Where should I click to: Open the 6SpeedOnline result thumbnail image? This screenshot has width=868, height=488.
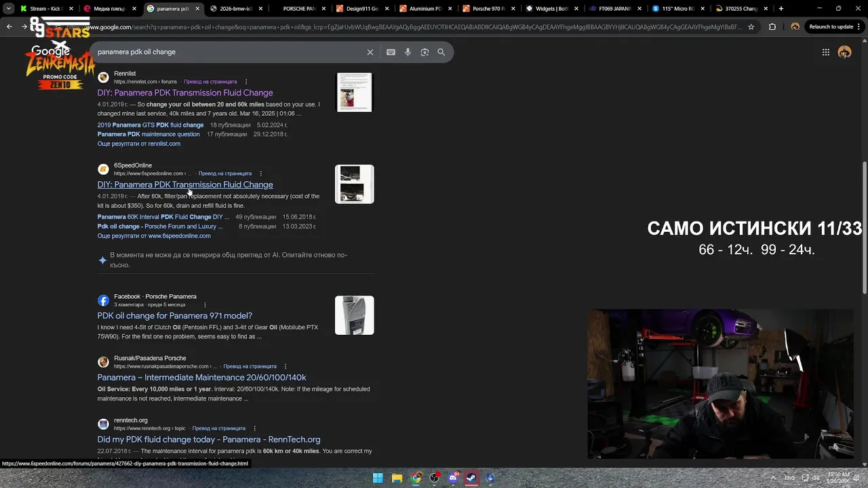click(354, 184)
